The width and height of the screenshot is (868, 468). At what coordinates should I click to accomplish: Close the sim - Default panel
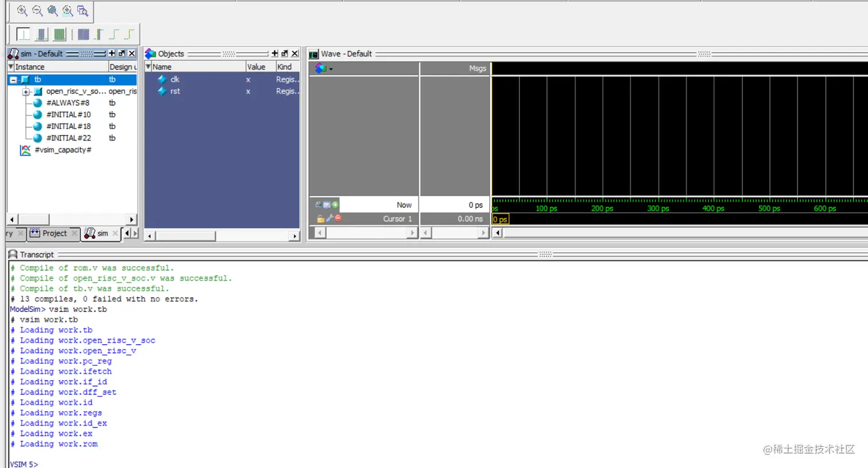coord(132,53)
